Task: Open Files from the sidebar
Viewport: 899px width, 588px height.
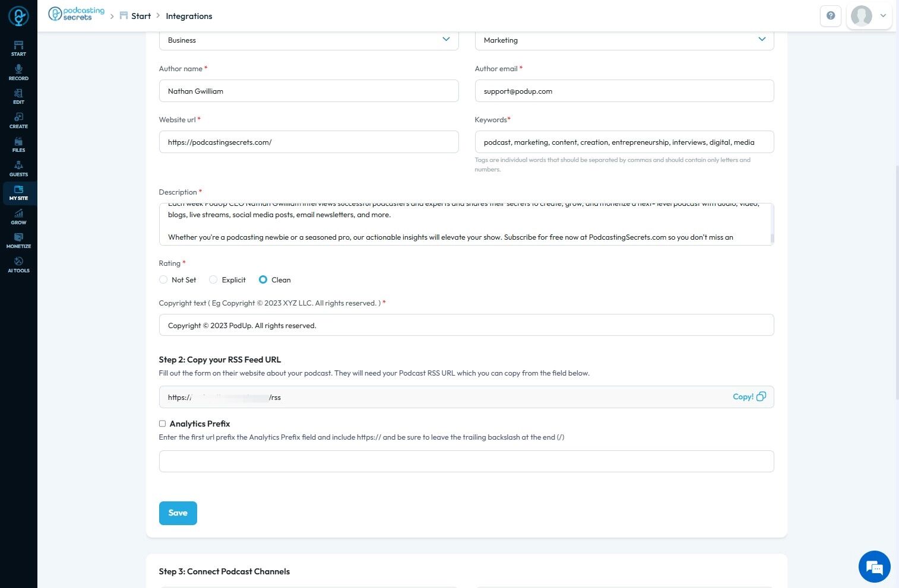Action: [x=18, y=145]
